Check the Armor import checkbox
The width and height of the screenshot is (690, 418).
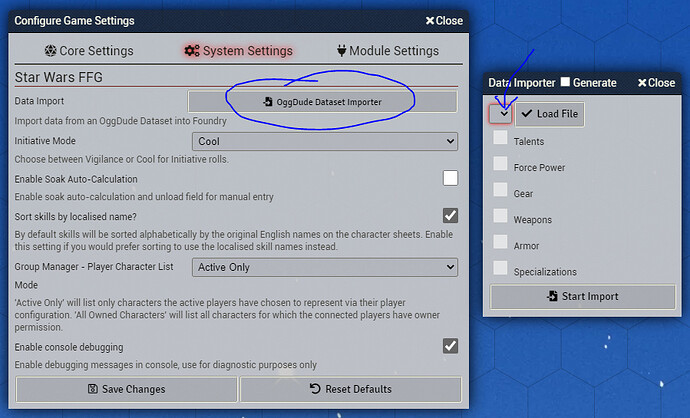(x=500, y=242)
